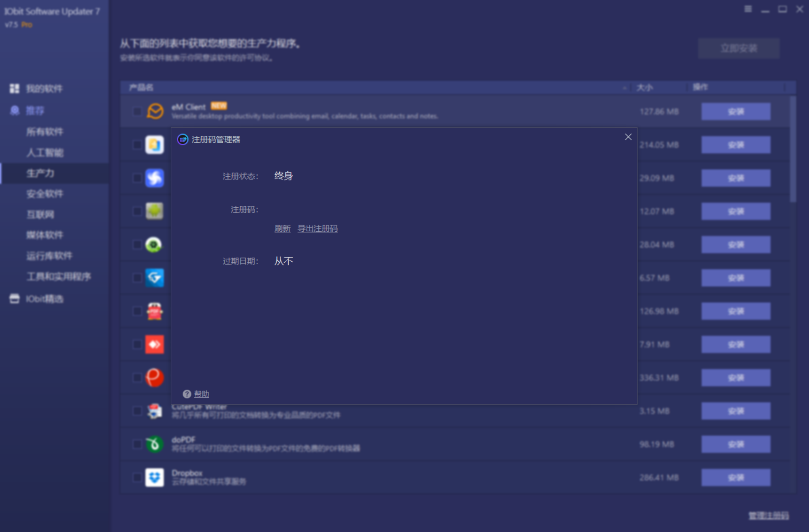Click 安装 for the 29.09 MB app
This screenshot has width=809, height=532.
pyautogui.click(x=736, y=178)
